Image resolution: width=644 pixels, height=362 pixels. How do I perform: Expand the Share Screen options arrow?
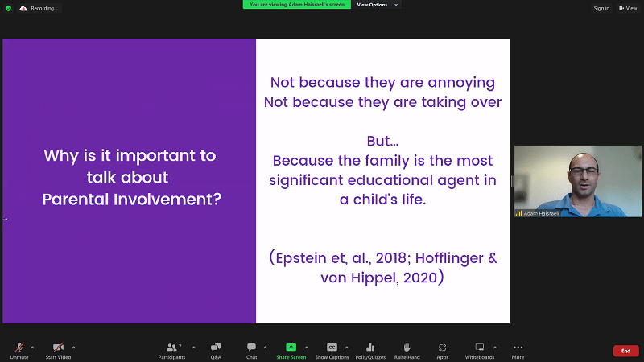click(306, 347)
